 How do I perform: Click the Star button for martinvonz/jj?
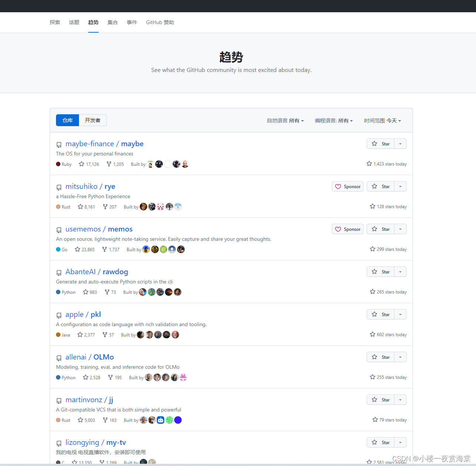click(380, 400)
